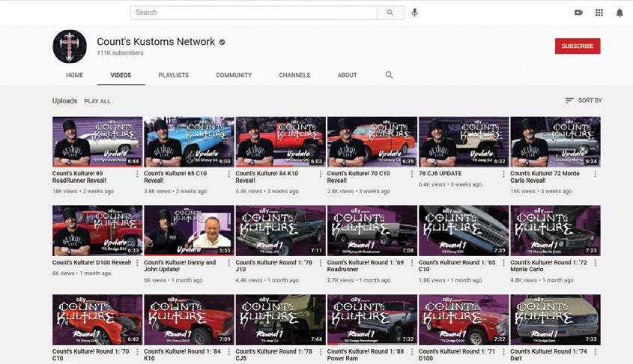
Task: Click the search magnifier button
Action: [x=390, y=13]
